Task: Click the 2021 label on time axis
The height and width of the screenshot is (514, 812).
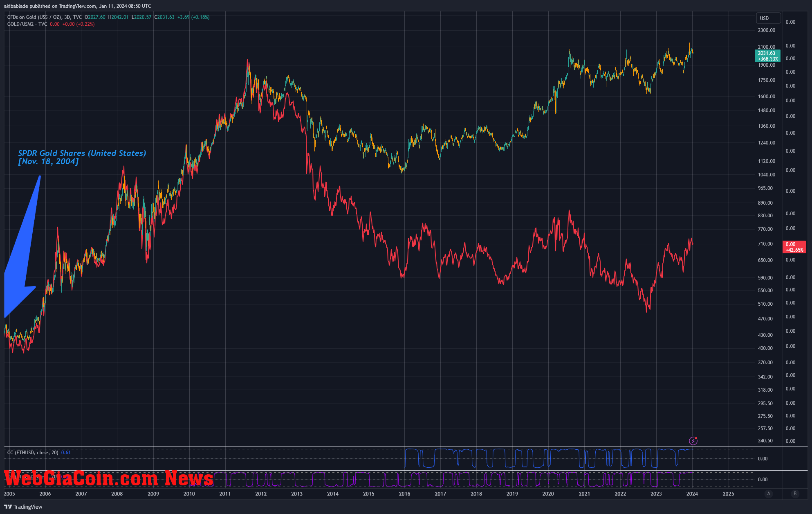Action: click(584, 494)
